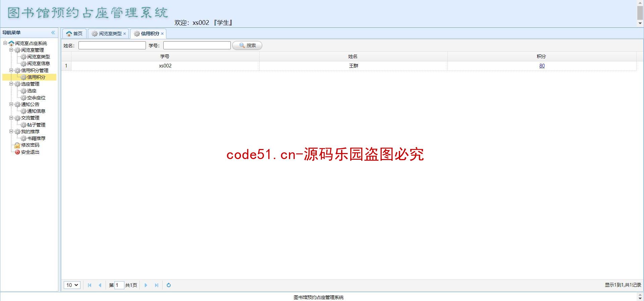Collapse the navigation menu panel
Viewport: 644px width, 301px height.
pos(53,33)
